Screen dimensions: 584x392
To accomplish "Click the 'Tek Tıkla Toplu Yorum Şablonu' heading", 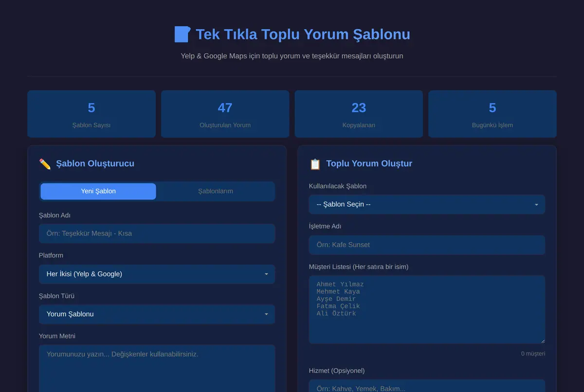I will pyautogui.click(x=303, y=34).
